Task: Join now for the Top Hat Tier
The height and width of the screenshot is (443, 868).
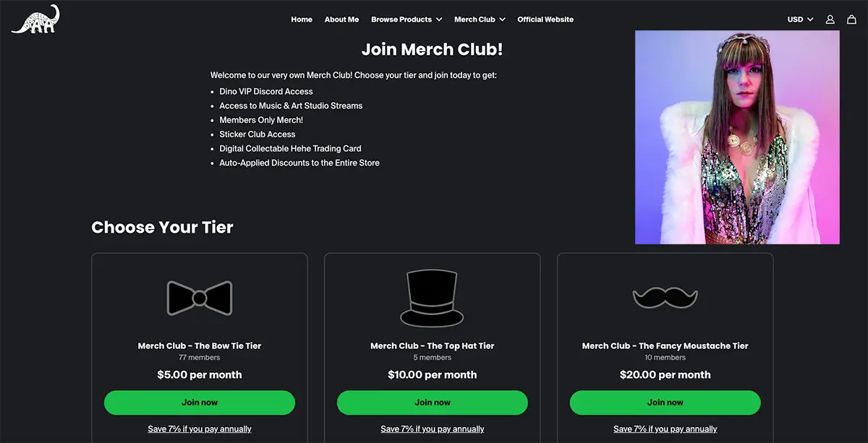Action: (433, 403)
